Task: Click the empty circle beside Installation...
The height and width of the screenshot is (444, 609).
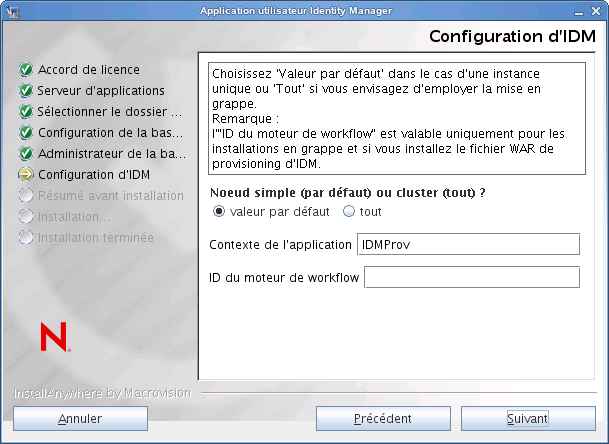Action: [x=26, y=216]
